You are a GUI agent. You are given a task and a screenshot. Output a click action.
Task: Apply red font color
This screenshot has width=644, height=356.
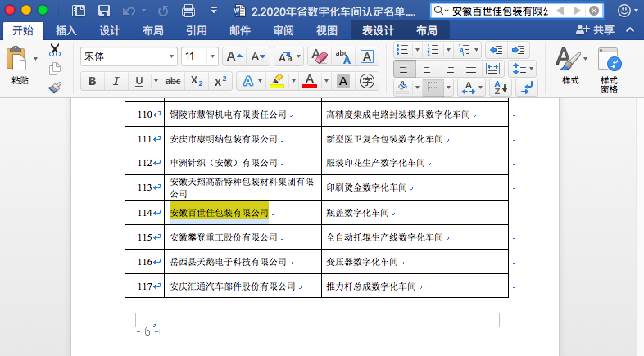pyautogui.click(x=310, y=81)
